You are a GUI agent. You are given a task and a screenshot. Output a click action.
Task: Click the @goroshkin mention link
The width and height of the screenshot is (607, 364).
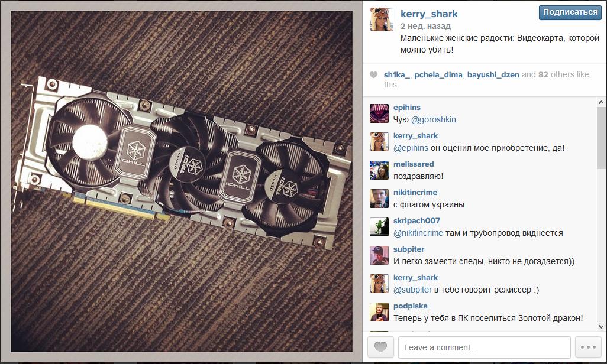[433, 119]
